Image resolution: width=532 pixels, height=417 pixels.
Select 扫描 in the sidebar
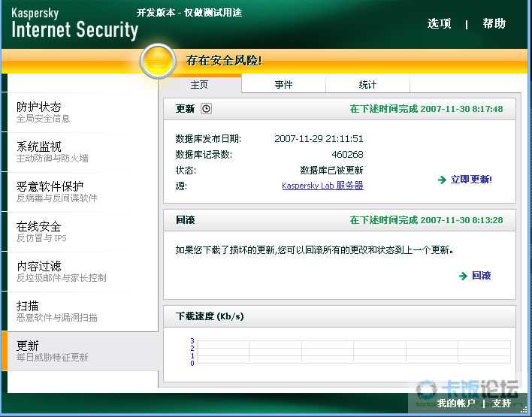pyautogui.click(x=83, y=311)
